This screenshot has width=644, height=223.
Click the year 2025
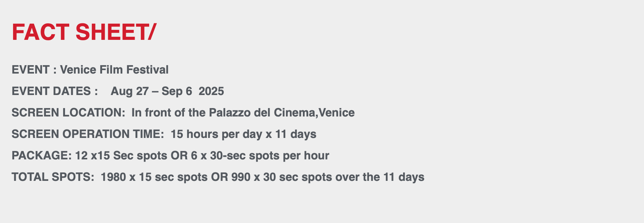point(211,91)
